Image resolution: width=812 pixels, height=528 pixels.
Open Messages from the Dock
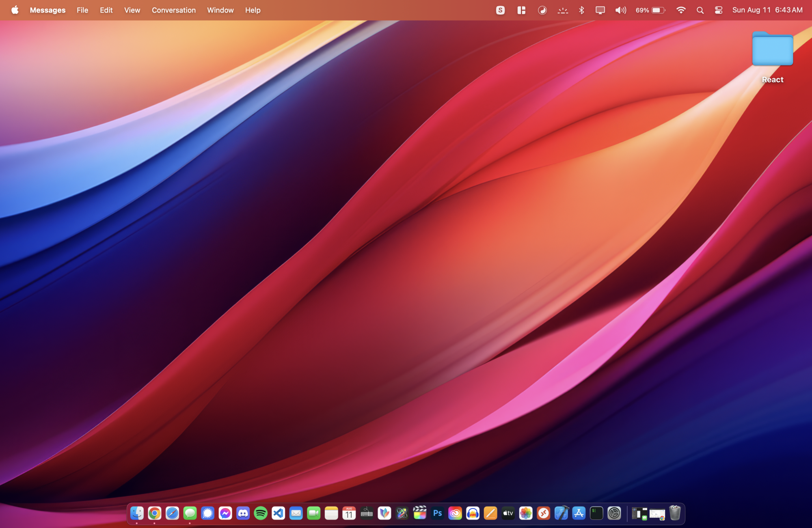(x=190, y=513)
